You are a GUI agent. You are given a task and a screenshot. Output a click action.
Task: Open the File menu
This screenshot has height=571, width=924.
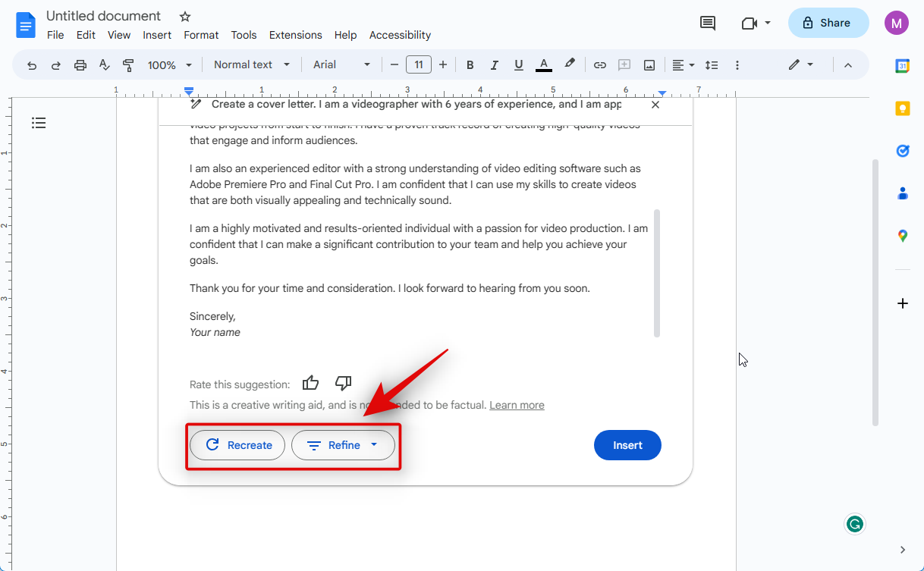click(x=55, y=35)
